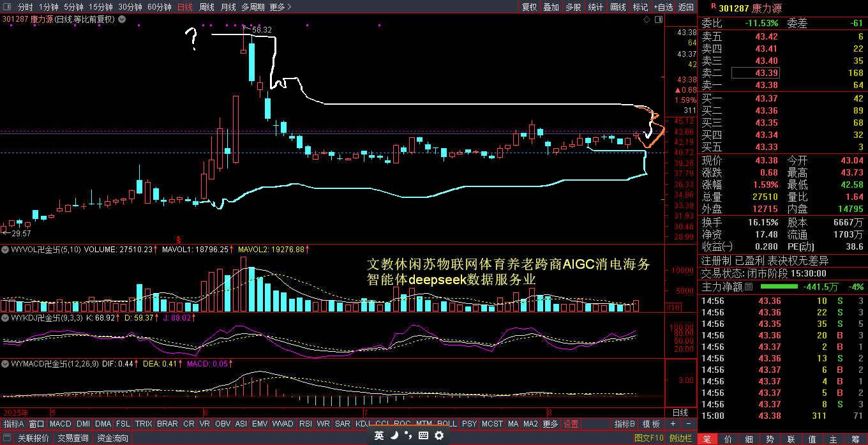Open 资金流向 capital flow
Viewport: 868px width, 445px height.
(112, 438)
